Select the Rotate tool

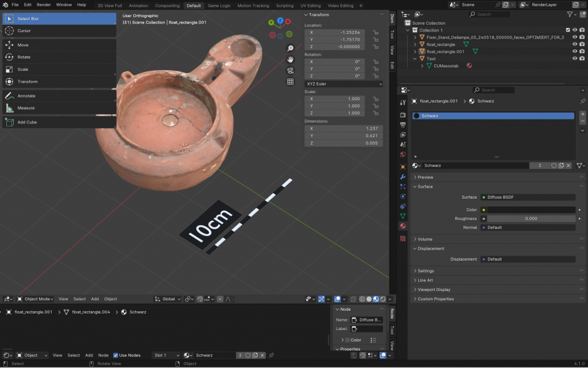(x=24, y=57)
